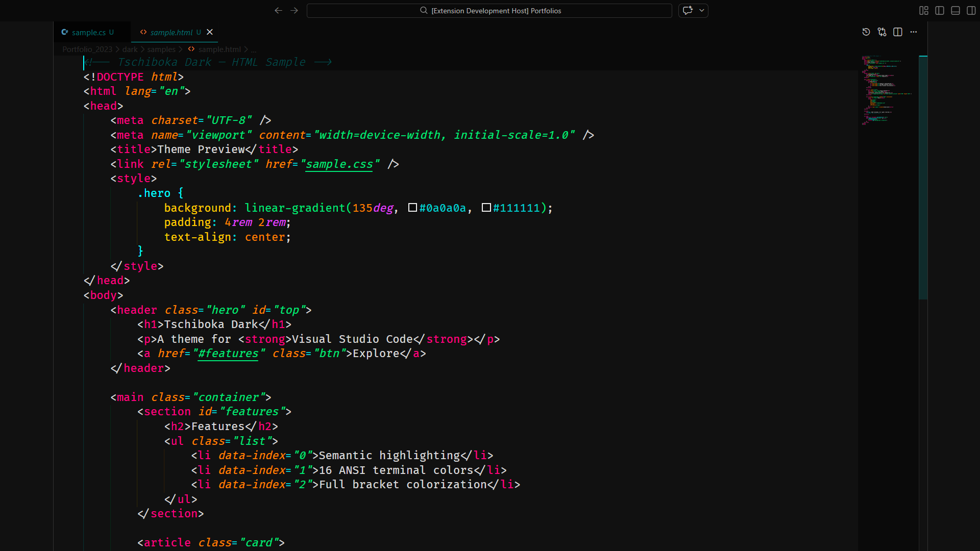Image resolution: width=980 pixels, height=551 pixels.
Task: Click the #features href link
Action: point(228,353)
